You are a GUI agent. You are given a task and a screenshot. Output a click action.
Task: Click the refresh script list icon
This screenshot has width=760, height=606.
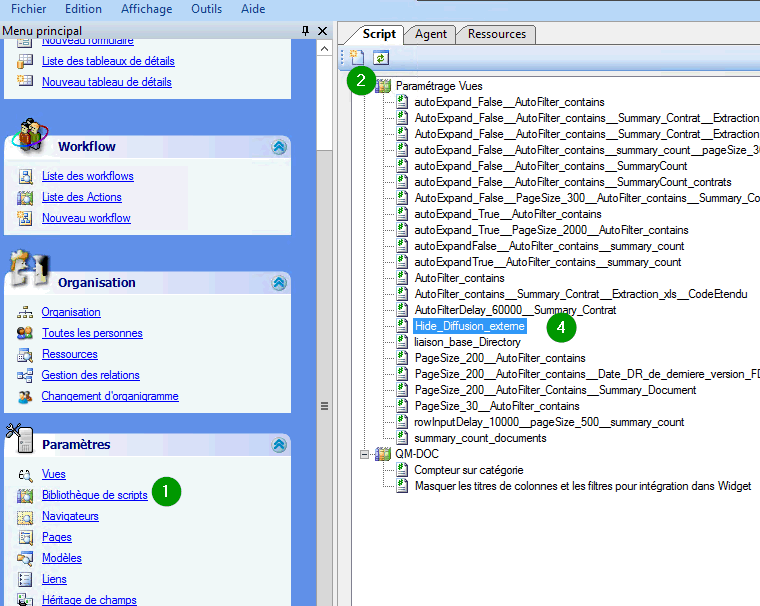click(380, 58)
